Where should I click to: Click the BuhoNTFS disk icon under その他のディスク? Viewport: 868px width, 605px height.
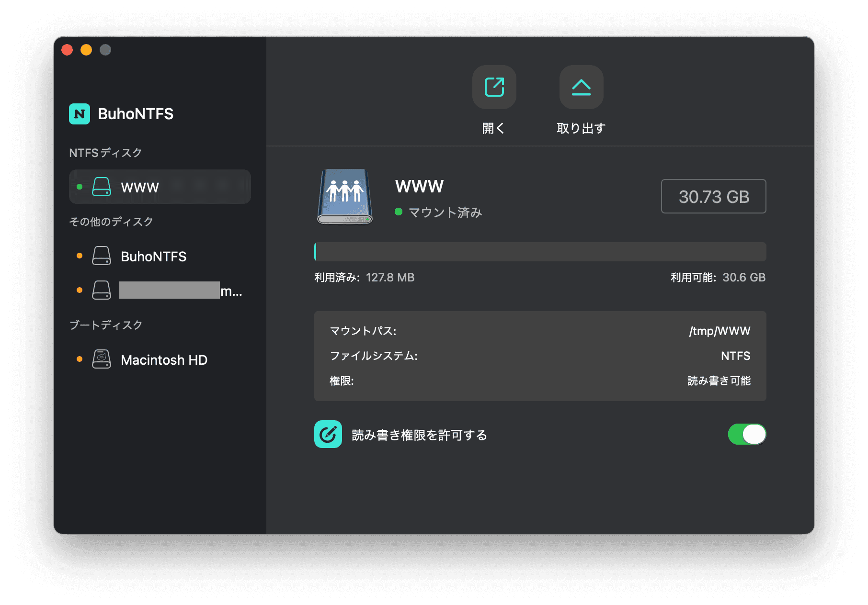(102, 256)
